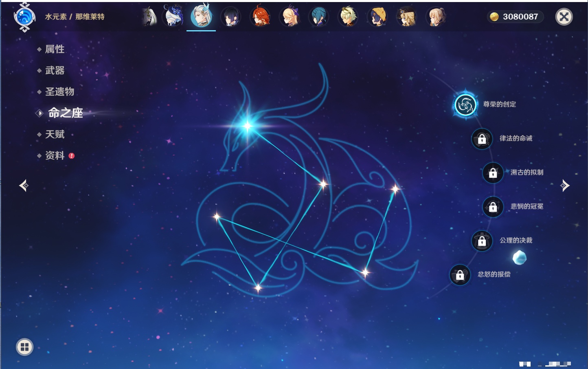The width and height of the screenshot is (588, 369).
Task: Choose the character wearing a yellow beanie
Action: tap(377, 17)
